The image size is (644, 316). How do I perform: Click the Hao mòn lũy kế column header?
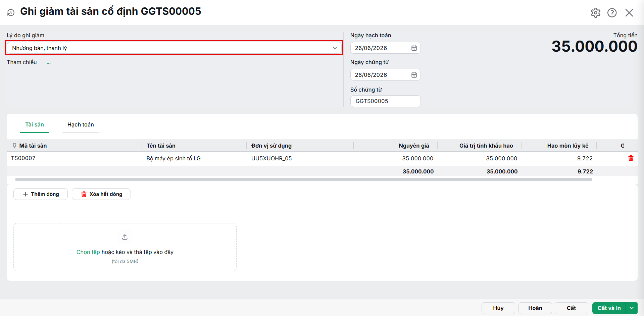point(568,146)
